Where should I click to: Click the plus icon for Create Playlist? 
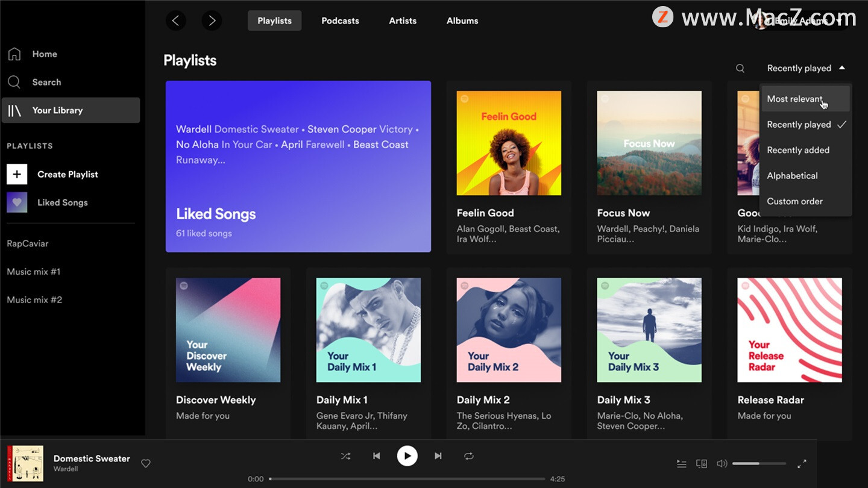pos(17,174)
